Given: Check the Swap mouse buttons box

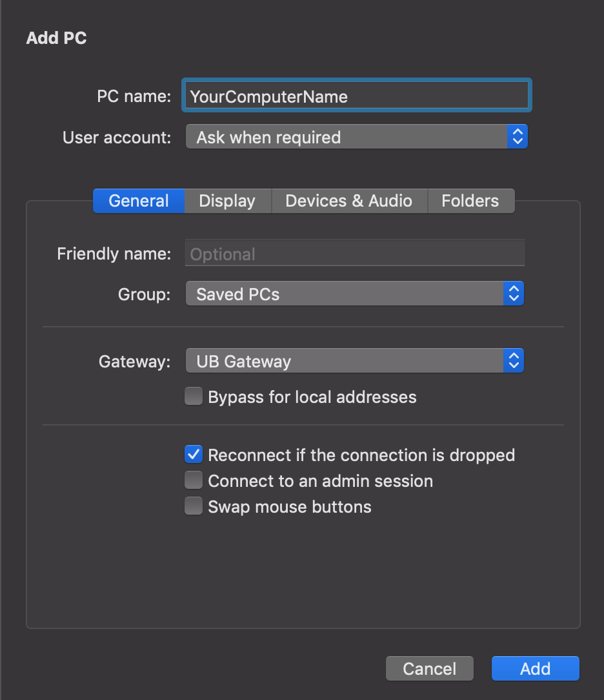Looking at the screenshot, I should tap(194, 506).
